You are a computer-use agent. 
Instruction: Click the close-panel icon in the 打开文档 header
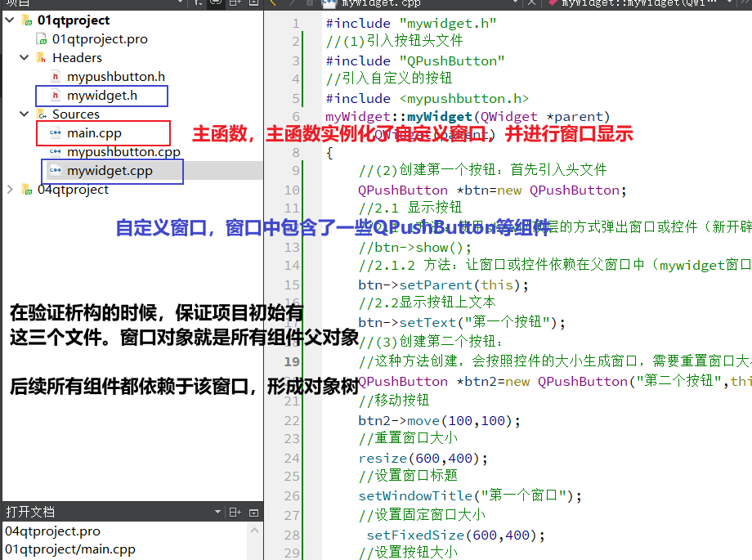tap(253, 511)
